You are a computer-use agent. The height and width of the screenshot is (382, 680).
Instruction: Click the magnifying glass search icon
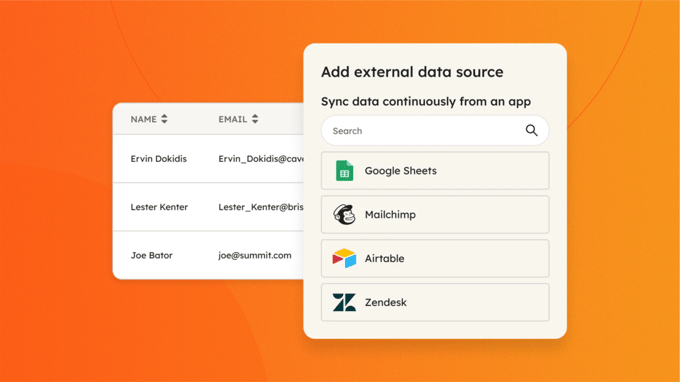point(532,130)
